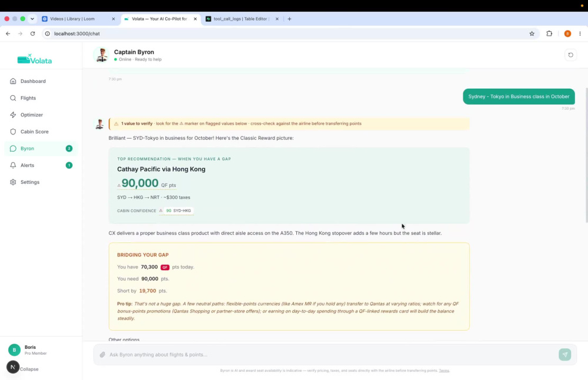Go back in the browser
Viewport: 588px width, 380px height.
[8, 33]
